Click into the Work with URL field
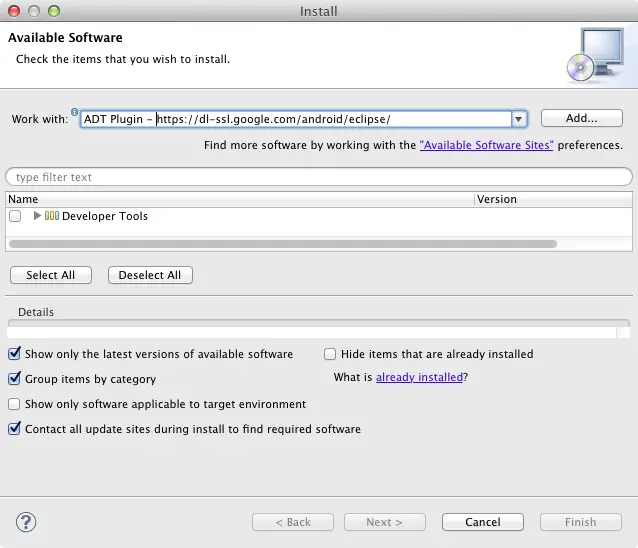638x548 pixels. (296, 119)
